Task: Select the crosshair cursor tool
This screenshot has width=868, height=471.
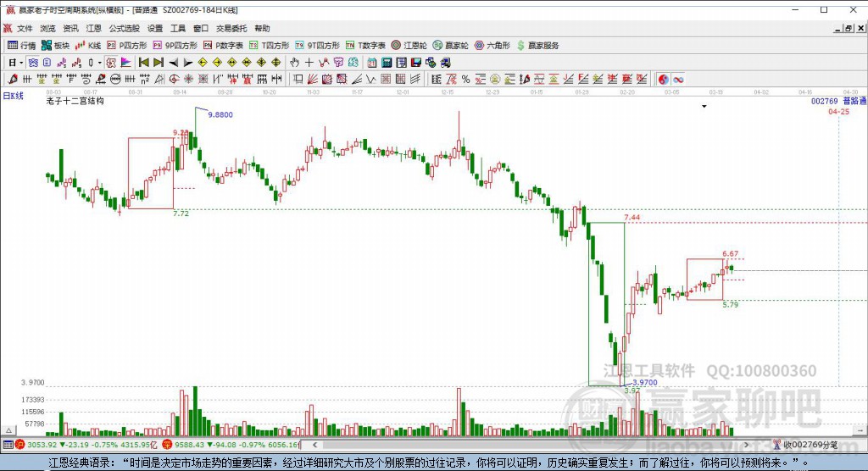Action: click(309, 63)
